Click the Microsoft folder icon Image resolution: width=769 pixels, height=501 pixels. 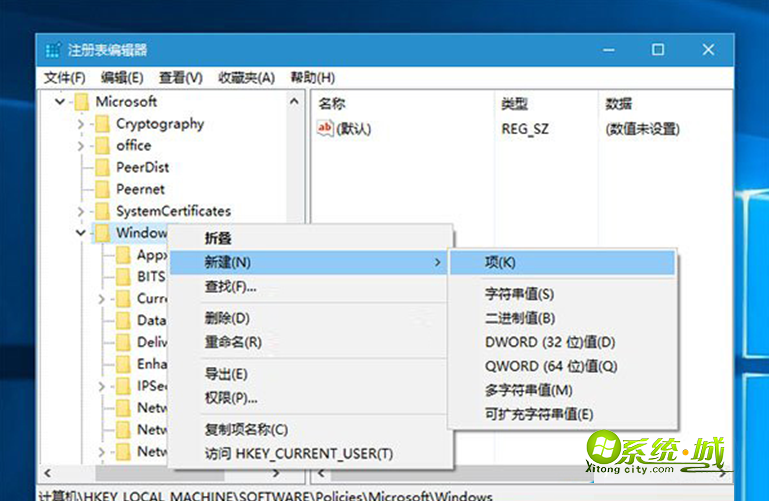click(x=81, y=102)
